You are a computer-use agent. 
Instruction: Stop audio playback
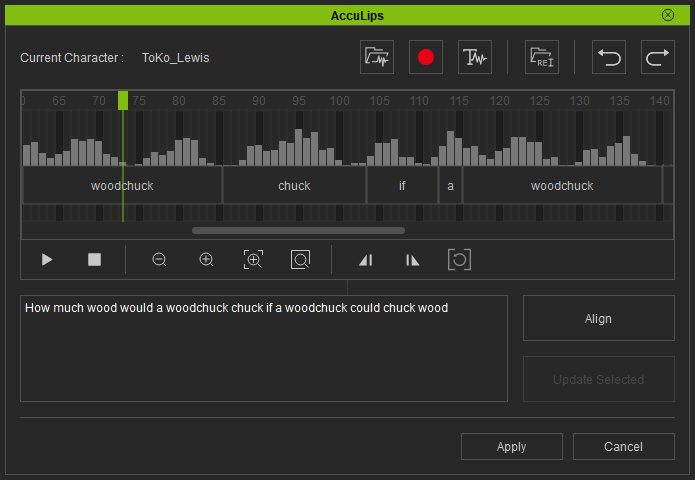point(94,260)
